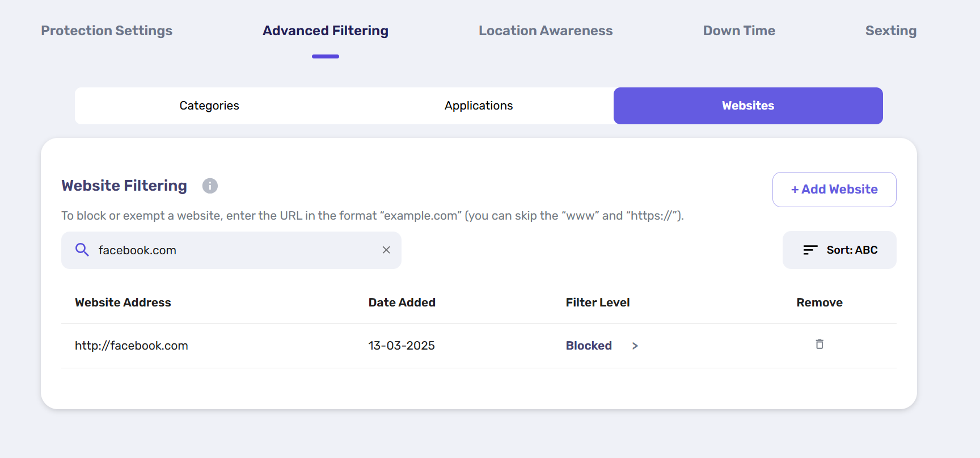Click the sort lines icon

click(810, 250)
